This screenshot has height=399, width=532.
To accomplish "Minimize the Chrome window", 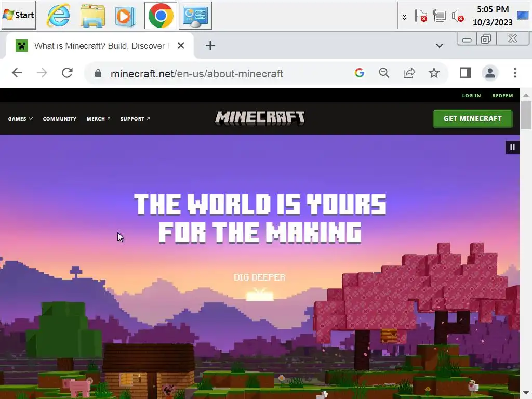I will tap(467, 39).
